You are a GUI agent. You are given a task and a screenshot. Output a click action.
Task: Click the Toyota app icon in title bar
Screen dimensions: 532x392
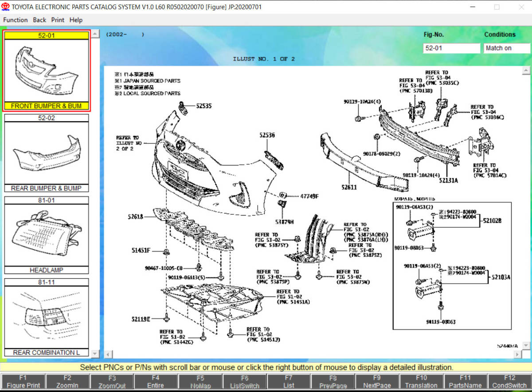tap(6, 7)
